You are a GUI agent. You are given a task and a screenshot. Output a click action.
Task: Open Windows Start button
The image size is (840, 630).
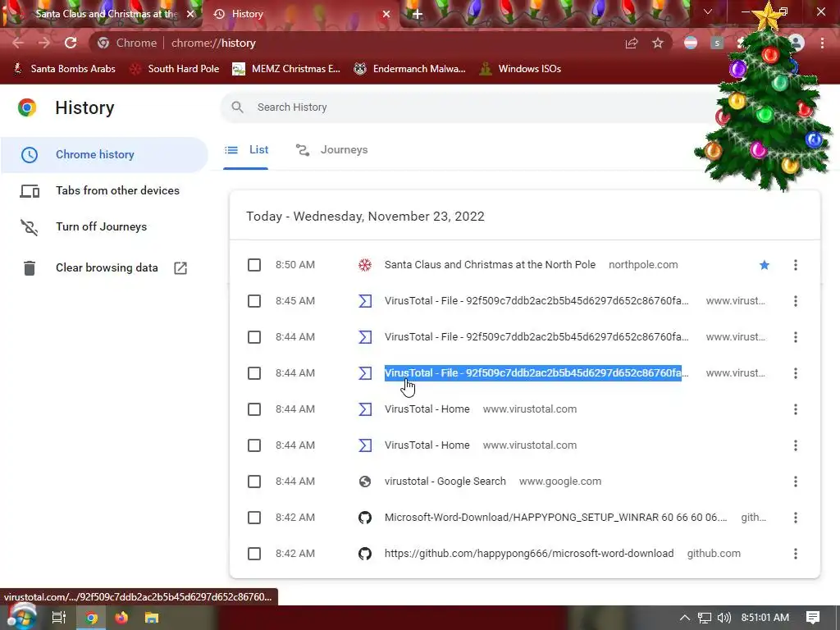[21, 617]
